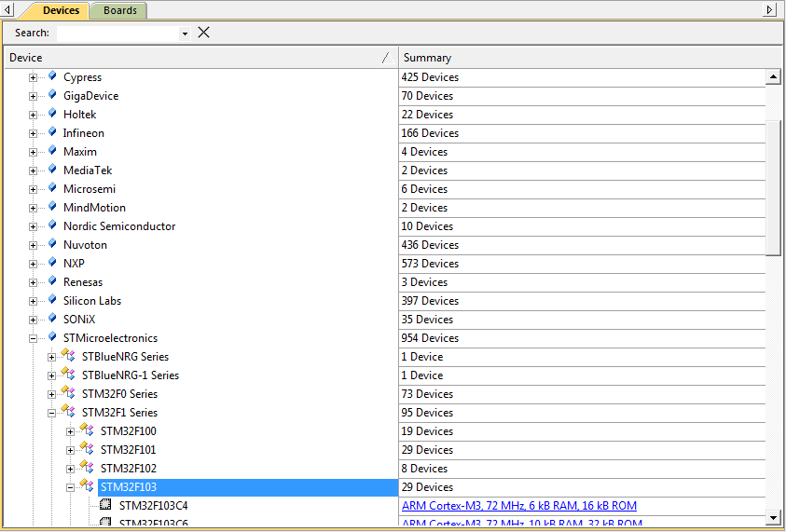
Task: Expand the STM32F100 family node
Action: 70,431
